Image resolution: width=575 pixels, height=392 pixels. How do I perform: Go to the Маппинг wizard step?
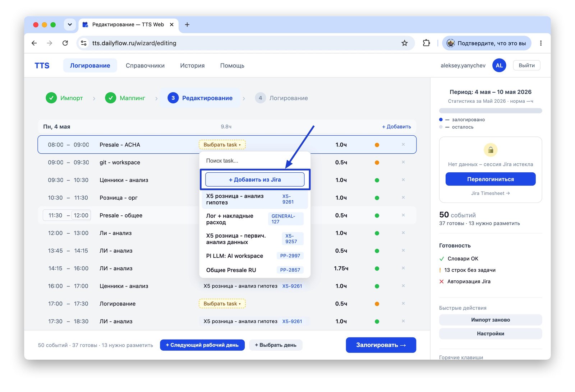[125, 98]
